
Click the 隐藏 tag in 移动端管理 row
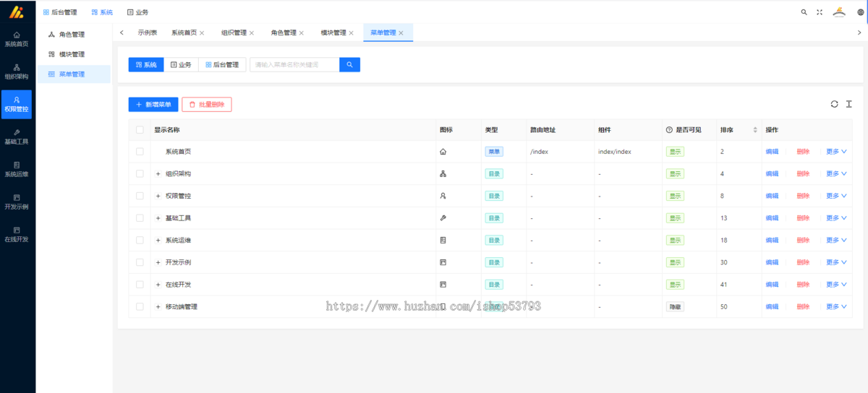coord(675,306)
